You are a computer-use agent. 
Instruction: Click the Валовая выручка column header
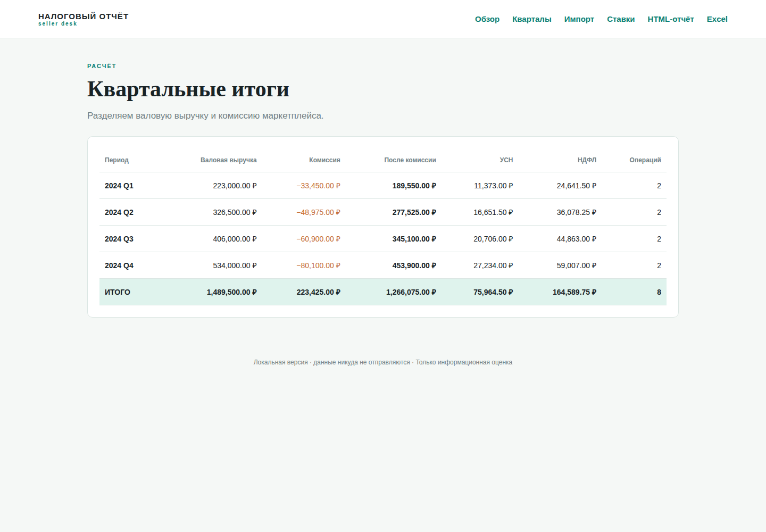point(228,160)
